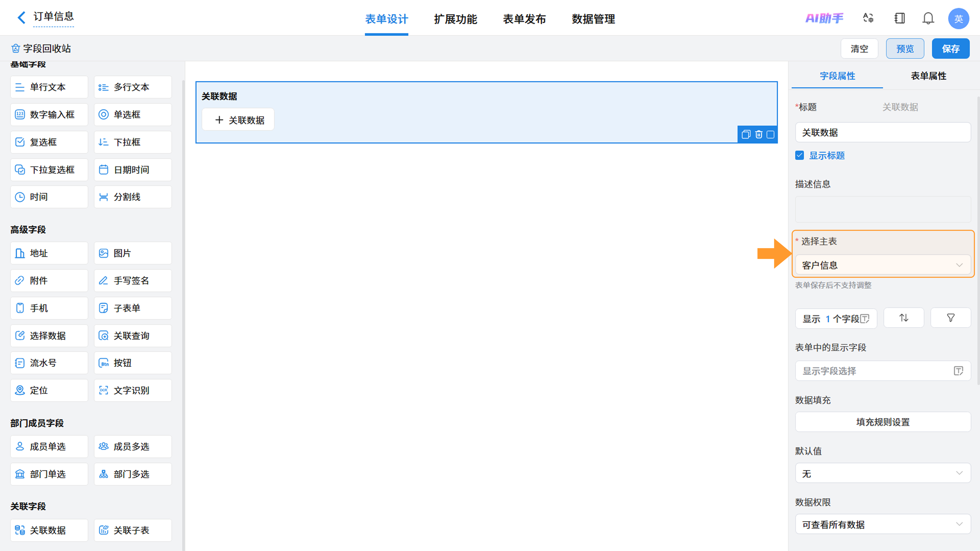The image size is (980, 551).
Task: Add a 按钮 button field
Action: coord(133,363)
